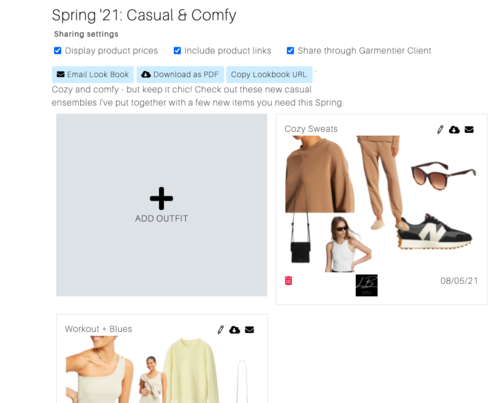The height and width of the screenshot is (403, 500).
Task: Click the plus icon to add outfit
Action: pyautogui.click(x=161, y=198)
